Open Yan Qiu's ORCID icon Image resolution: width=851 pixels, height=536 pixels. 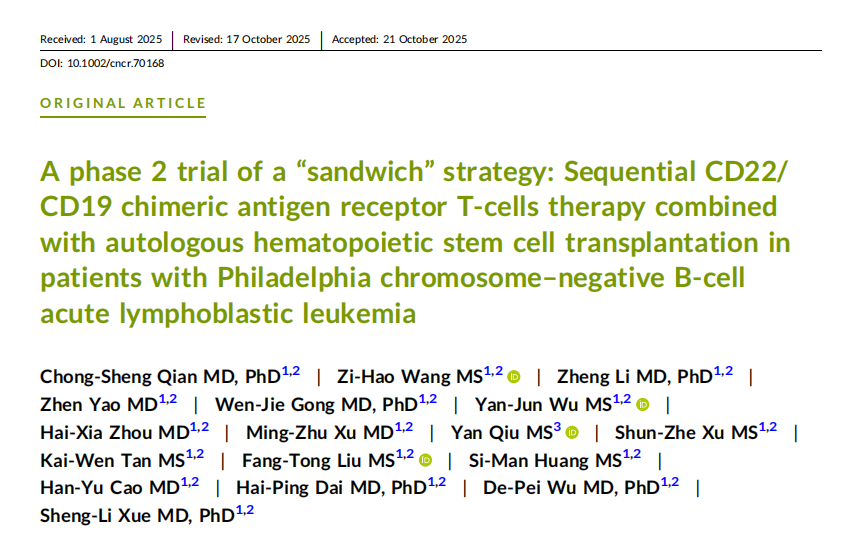point(571,432)
